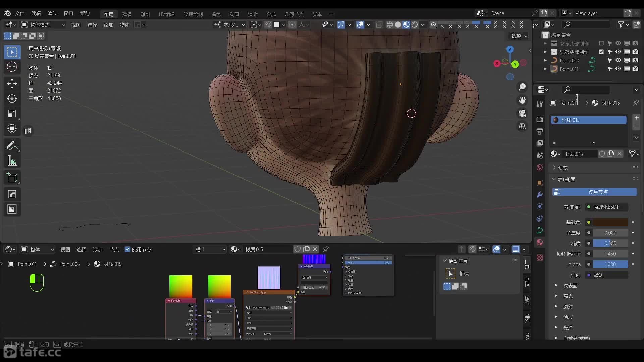Select the Move tool
The height and width of the screenshot is (362, 644).
(x=12, y=83)
